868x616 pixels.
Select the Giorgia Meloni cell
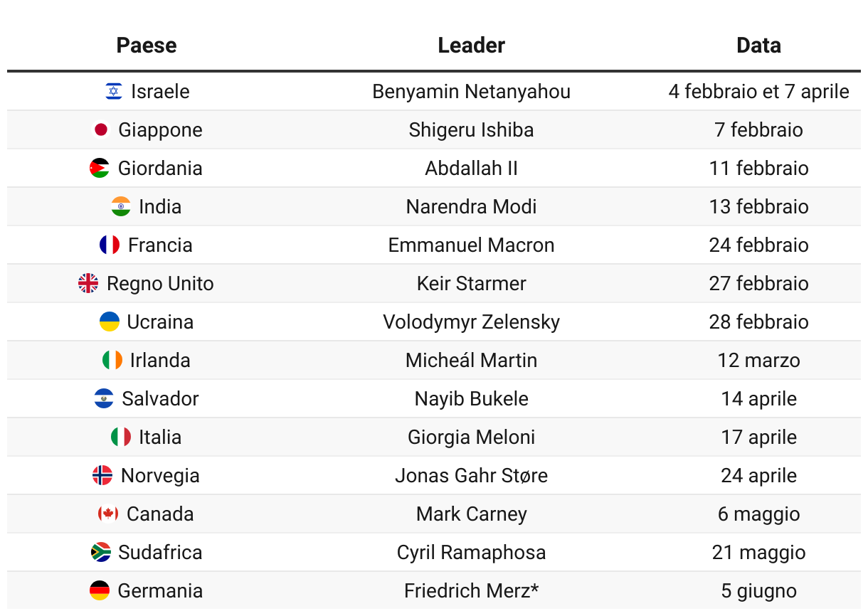[x=471, y=437]
